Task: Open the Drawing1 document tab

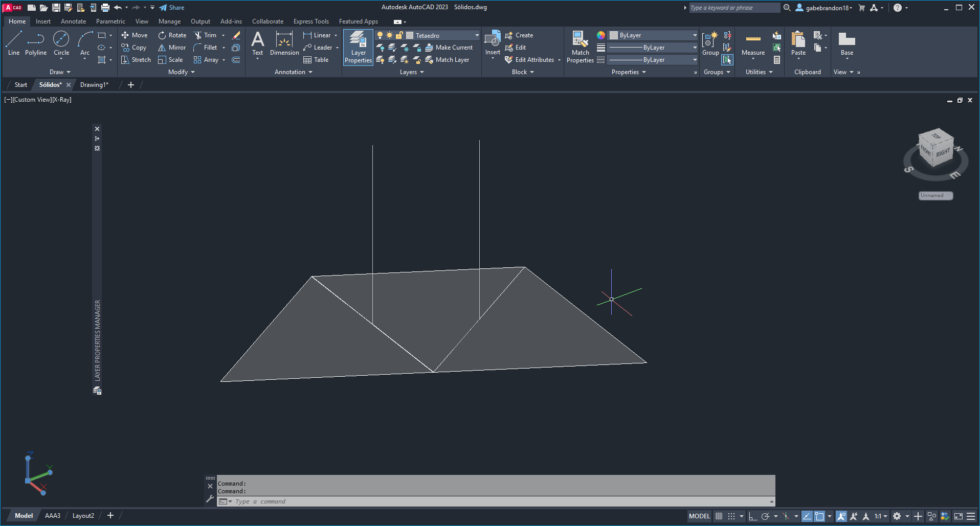Action: tap(94, 85)
